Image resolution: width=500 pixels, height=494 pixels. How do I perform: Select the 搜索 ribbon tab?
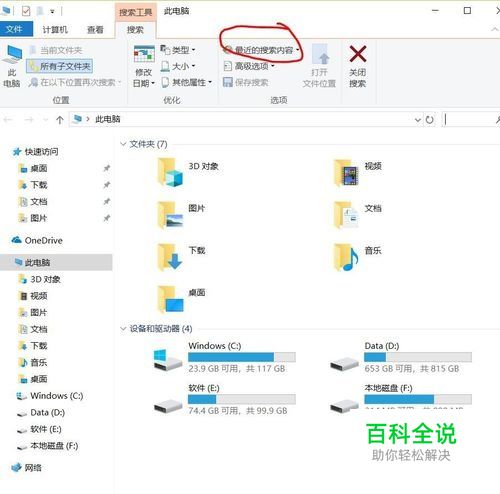[135, 30]
